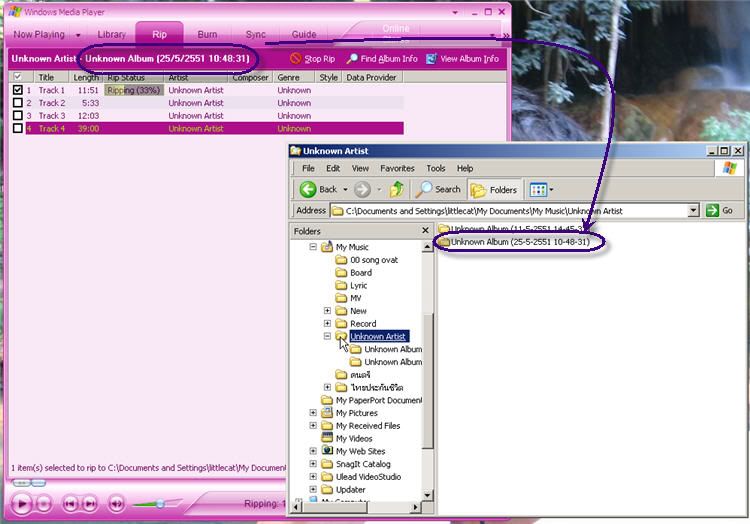Click the Back button in Explorer
Image resolution: width=750 pixels, height=524 pixels.
pyautogui.click(x=319, y=189)
